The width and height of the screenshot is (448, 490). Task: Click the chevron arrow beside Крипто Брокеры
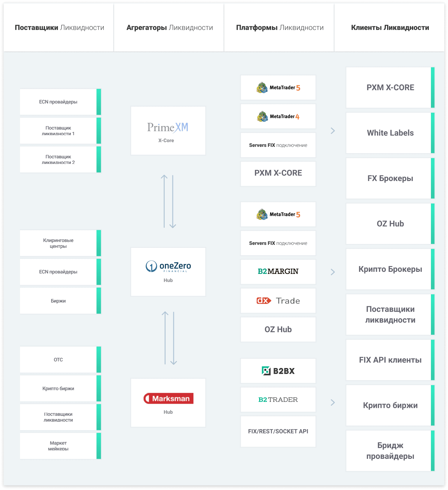coord(333,272)
